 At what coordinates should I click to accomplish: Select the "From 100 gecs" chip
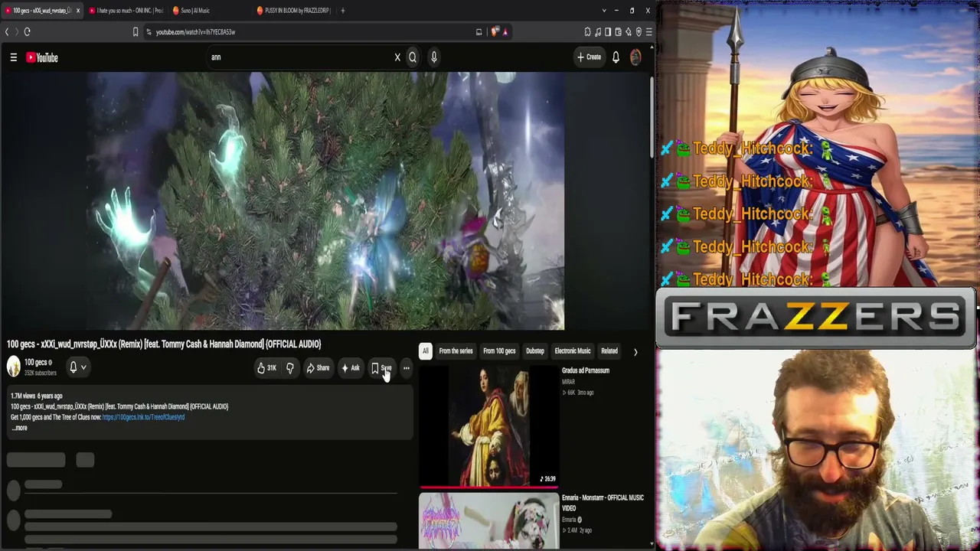point(499,351)
